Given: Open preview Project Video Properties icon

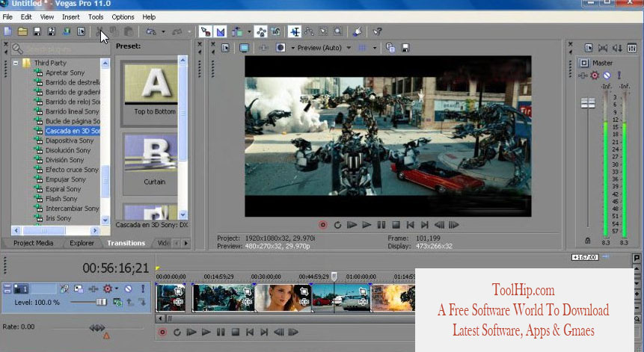Looking at the screenshot, I should [225, 48].
